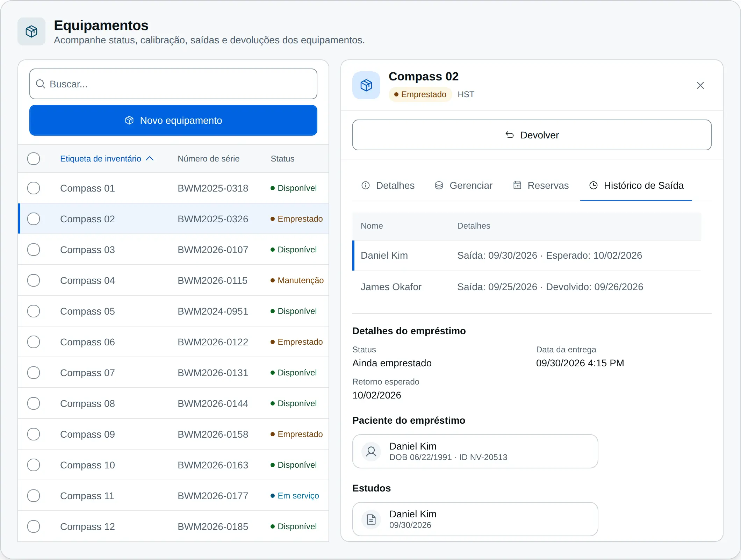Viewport: 741px width, 560px height.
Task: Click the patient avatar icon for Daniel Kim
Action: [x=371, y=451]
